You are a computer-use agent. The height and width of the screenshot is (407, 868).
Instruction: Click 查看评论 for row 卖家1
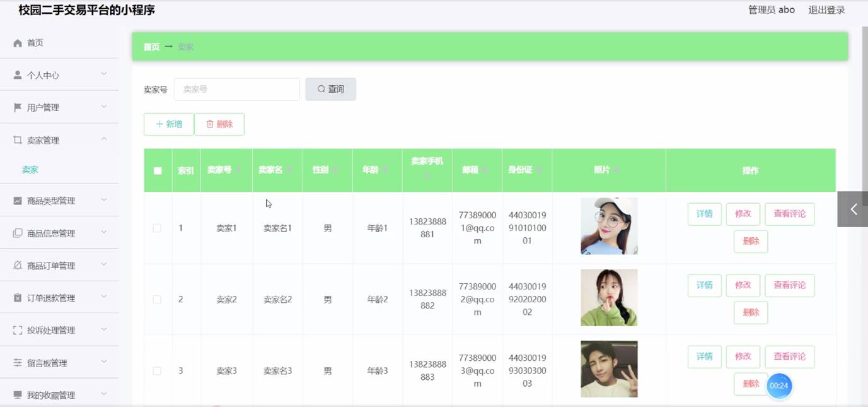(x=790, y=214)
